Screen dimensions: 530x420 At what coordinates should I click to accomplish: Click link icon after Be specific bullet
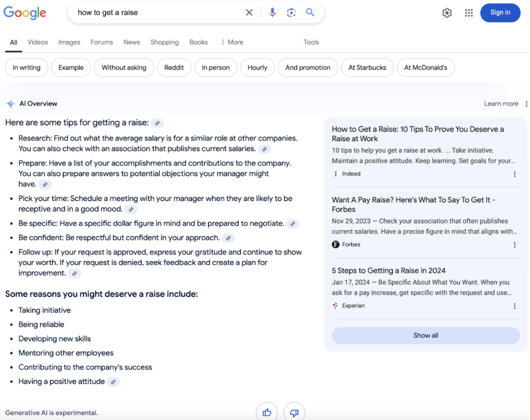293,223
